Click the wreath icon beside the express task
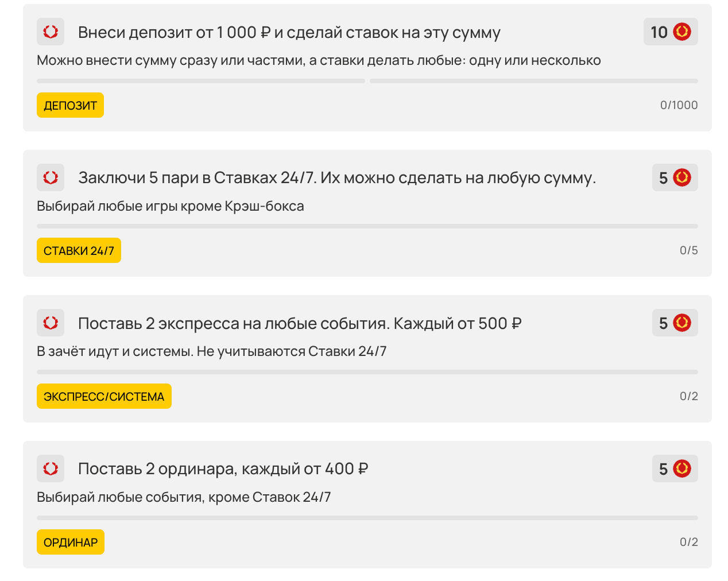728x581 pixels. pos(51,323)
